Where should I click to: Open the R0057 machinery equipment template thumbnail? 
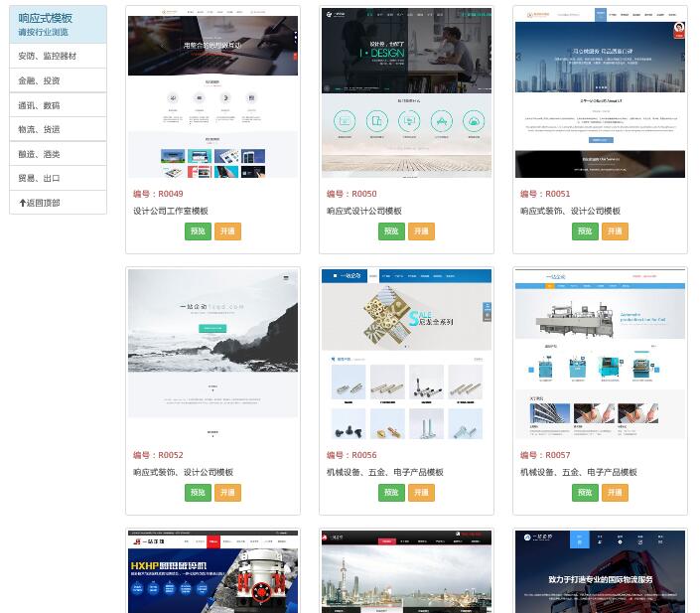[600, 355]
